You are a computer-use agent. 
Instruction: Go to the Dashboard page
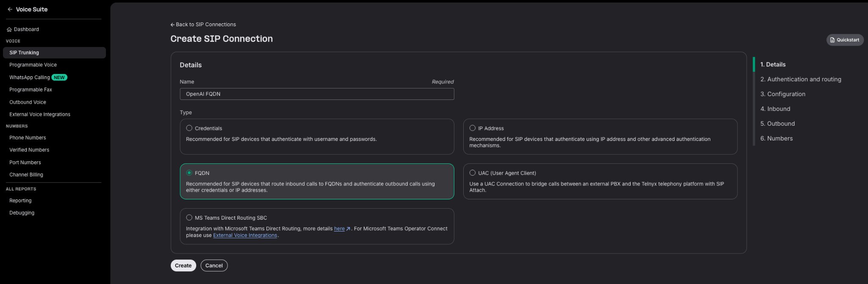point(26,30)
